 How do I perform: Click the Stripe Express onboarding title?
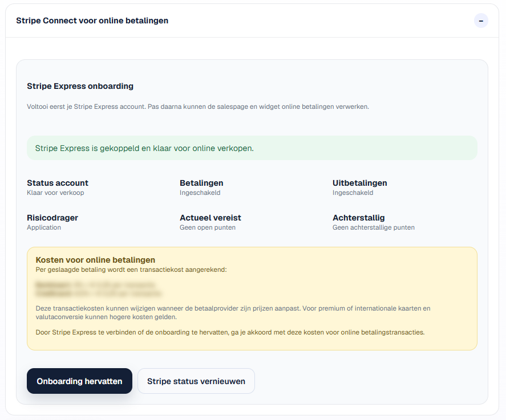(x=80, y=86)
